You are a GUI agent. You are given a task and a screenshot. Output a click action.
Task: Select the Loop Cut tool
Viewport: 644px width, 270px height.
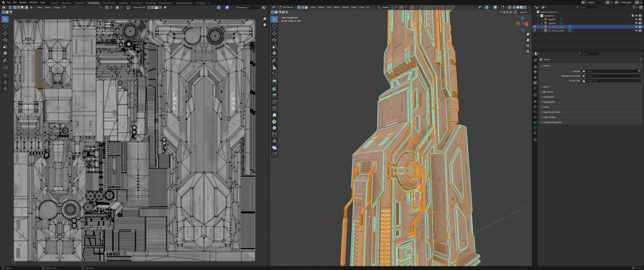tap(274, 102)
